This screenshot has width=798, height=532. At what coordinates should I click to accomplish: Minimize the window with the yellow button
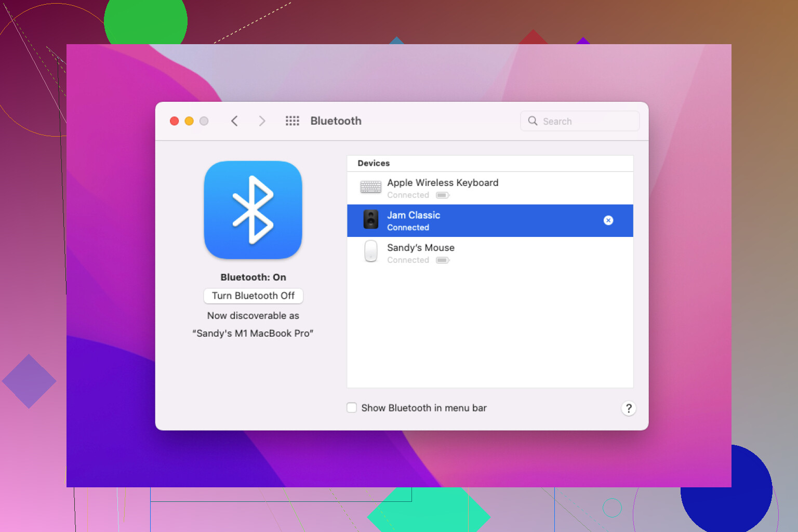pos(189,121)
